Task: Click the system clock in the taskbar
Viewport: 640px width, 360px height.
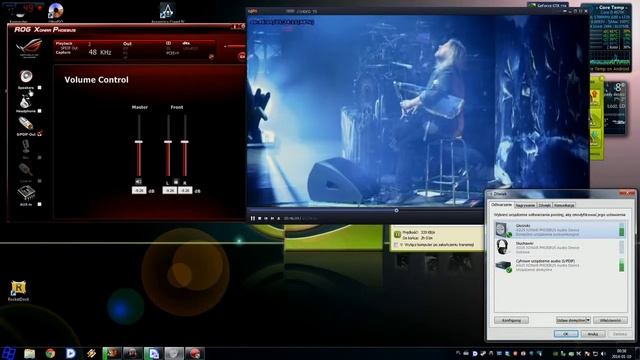Action: [622, 353]
